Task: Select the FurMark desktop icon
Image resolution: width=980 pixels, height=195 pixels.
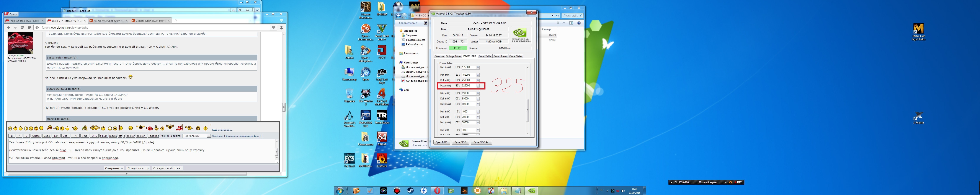Action: click(x=382, y=160)
